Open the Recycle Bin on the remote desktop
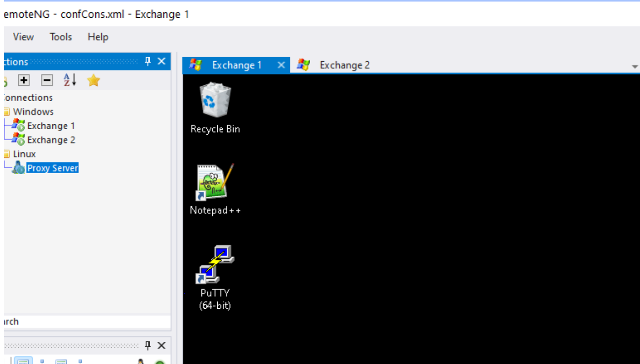This screenshot has height=364, width=640. point(214,101)
